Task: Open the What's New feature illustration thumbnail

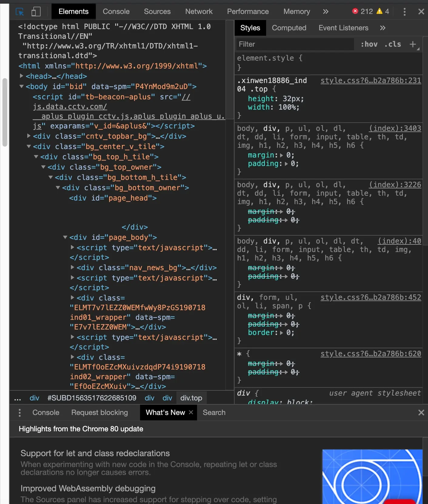Action: tap(372, 477)
